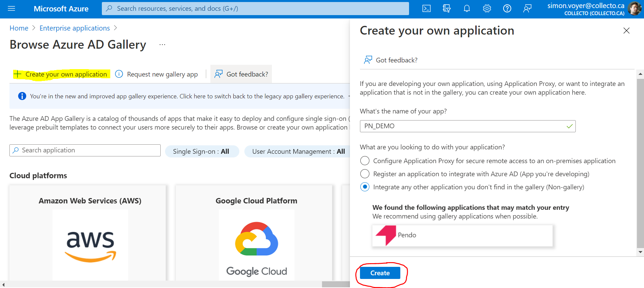Click the horizontal scrollbar left arrow
This screenshot has width=644, height=288.
(3, 285)
